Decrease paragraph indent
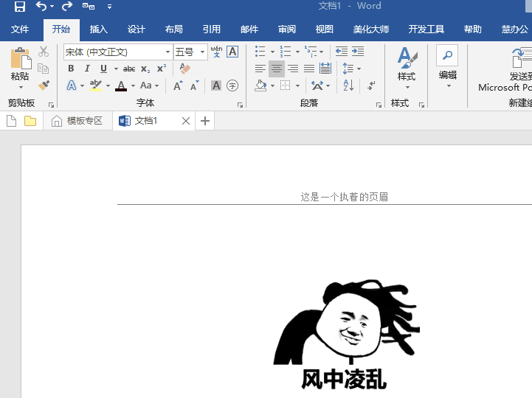 click(342, 52)
